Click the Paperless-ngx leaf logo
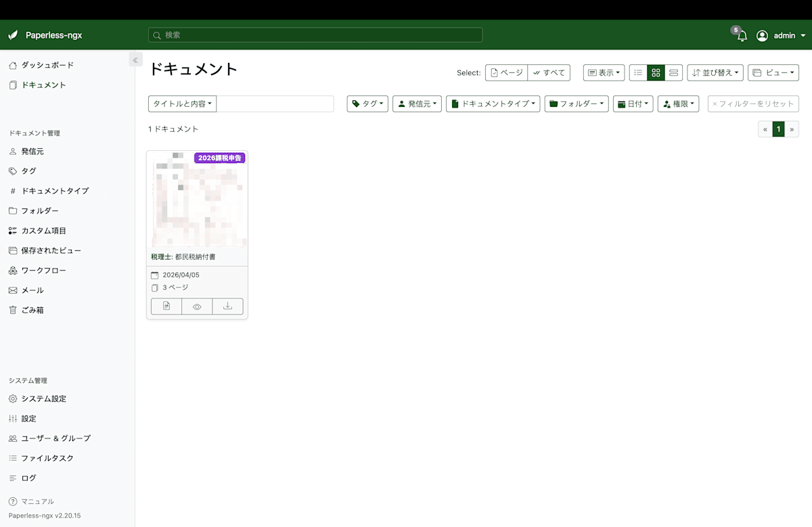The width and height of the screenshot is (812, 527). (x=13, y=35)
